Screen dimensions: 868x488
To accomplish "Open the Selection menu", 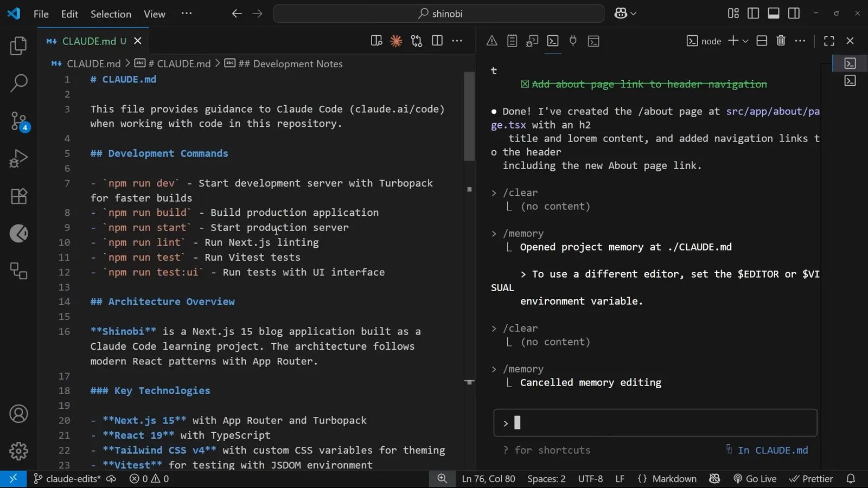I will tap(111, 14).
